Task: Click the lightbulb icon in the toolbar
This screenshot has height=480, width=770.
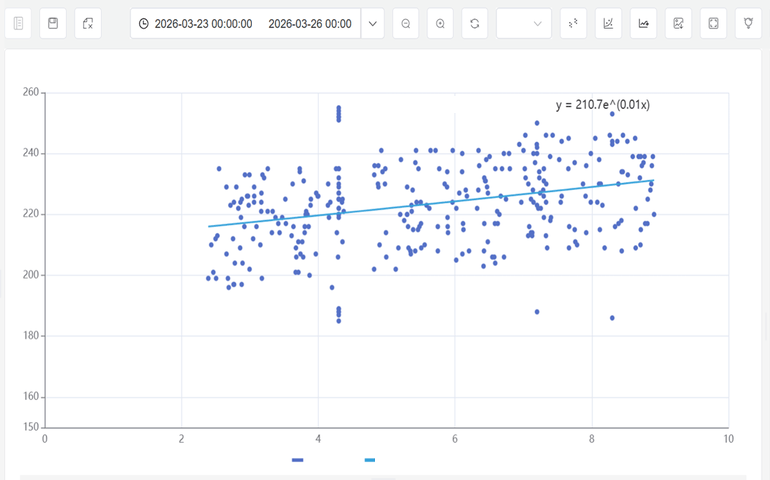Action: 749,23
